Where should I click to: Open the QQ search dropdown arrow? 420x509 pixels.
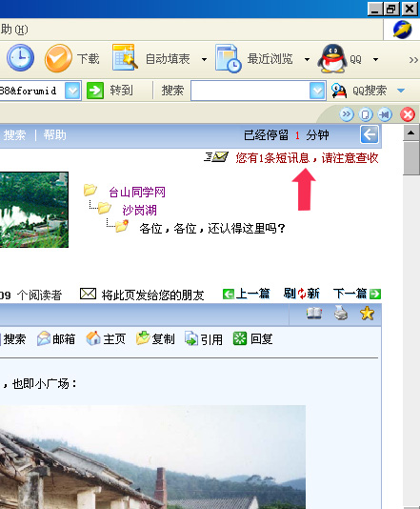click(x=401, y=91)
